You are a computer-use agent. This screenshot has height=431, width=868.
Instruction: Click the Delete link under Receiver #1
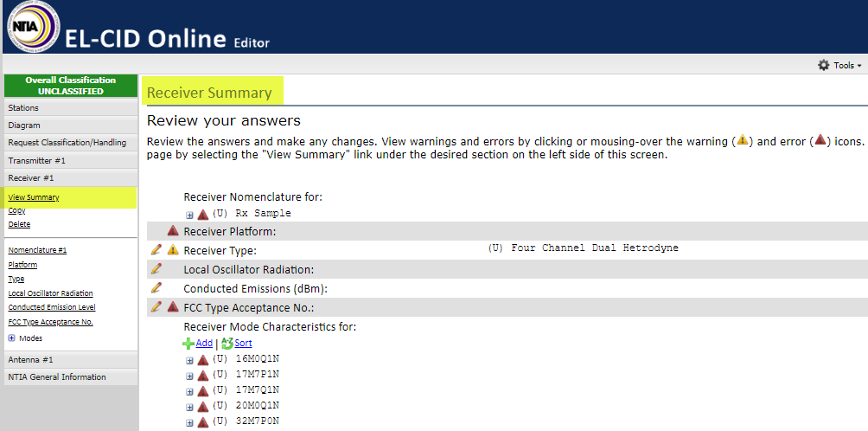[x=19, y=224]
